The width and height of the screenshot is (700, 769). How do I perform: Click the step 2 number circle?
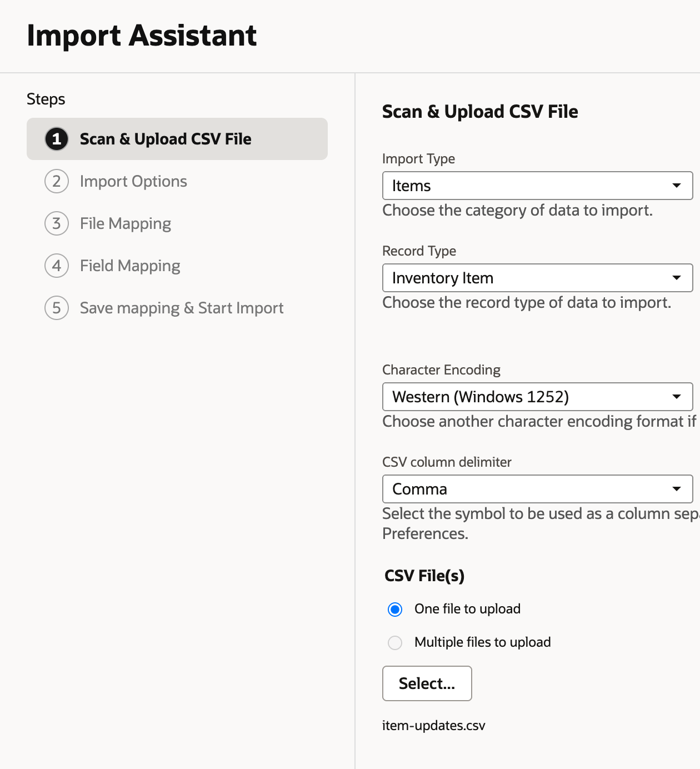pyautogui.click(x=57, y=181)
